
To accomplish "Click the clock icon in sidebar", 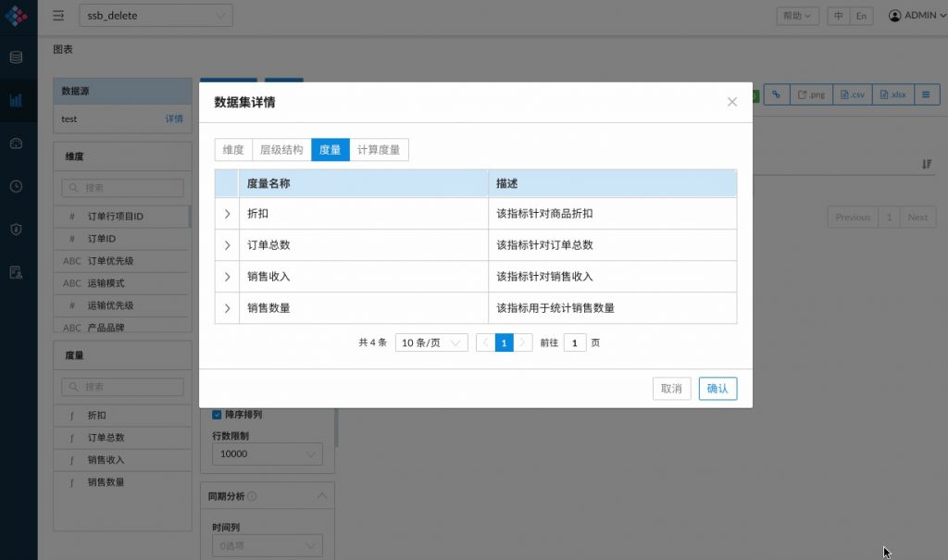I will 16,186.
